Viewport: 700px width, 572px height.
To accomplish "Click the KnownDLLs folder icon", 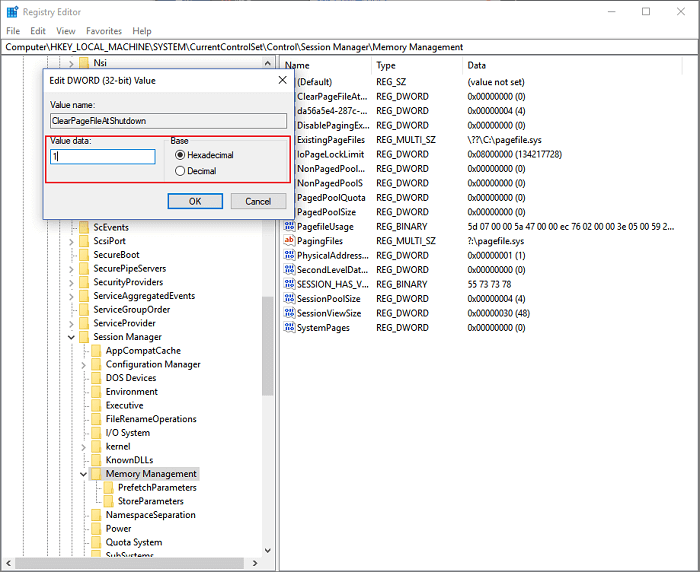I will [96, 460].
